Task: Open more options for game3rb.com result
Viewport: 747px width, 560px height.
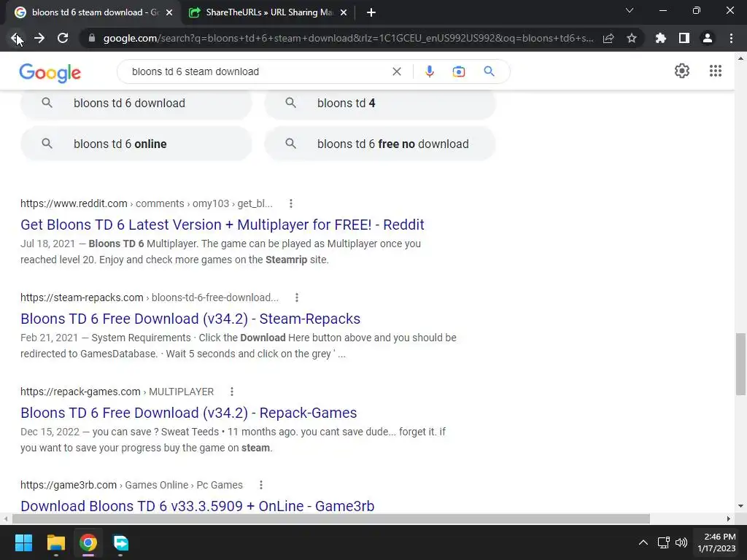Action: tap(261, 485)
